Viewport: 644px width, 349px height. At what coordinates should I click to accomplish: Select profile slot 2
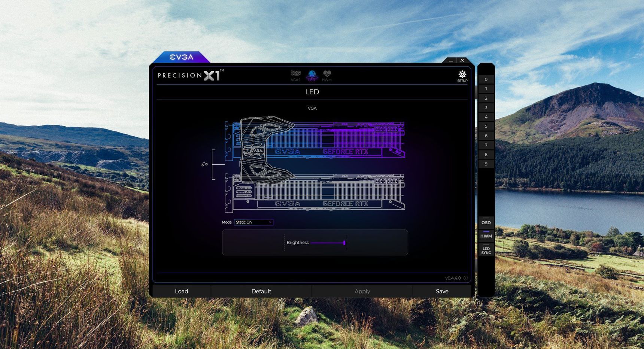pyautogui.click(x=486, y=98)
